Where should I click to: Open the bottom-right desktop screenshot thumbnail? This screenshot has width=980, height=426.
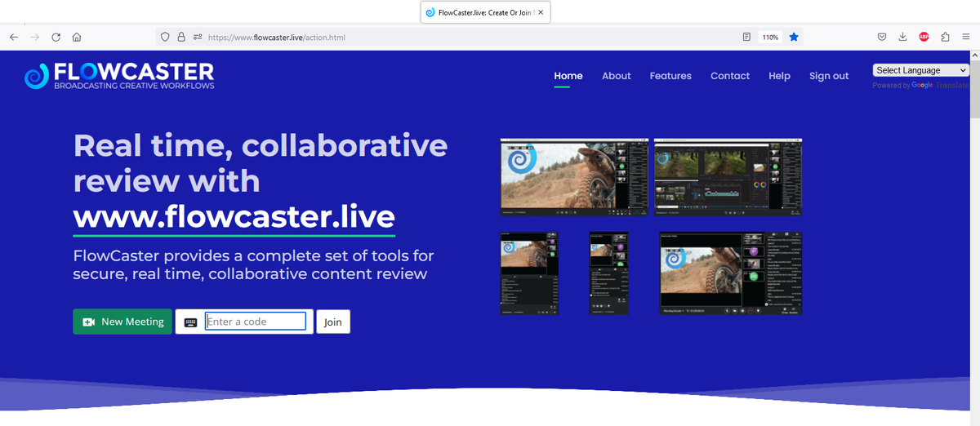click(x=730, y=273)
